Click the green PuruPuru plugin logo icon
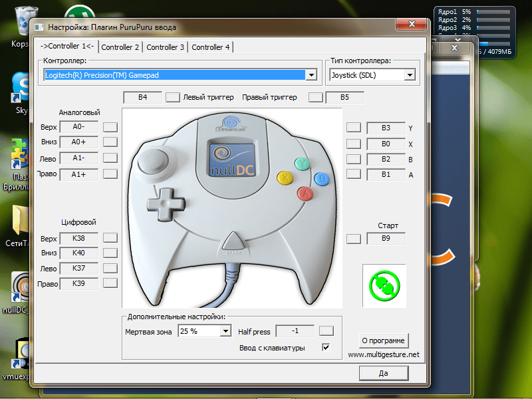 pyautogui.click(x=384, y=286)
